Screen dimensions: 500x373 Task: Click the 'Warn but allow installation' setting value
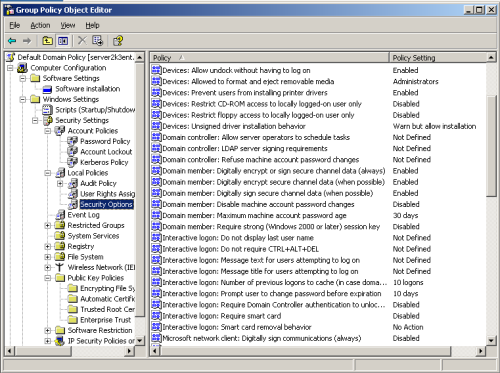(434, 126)
